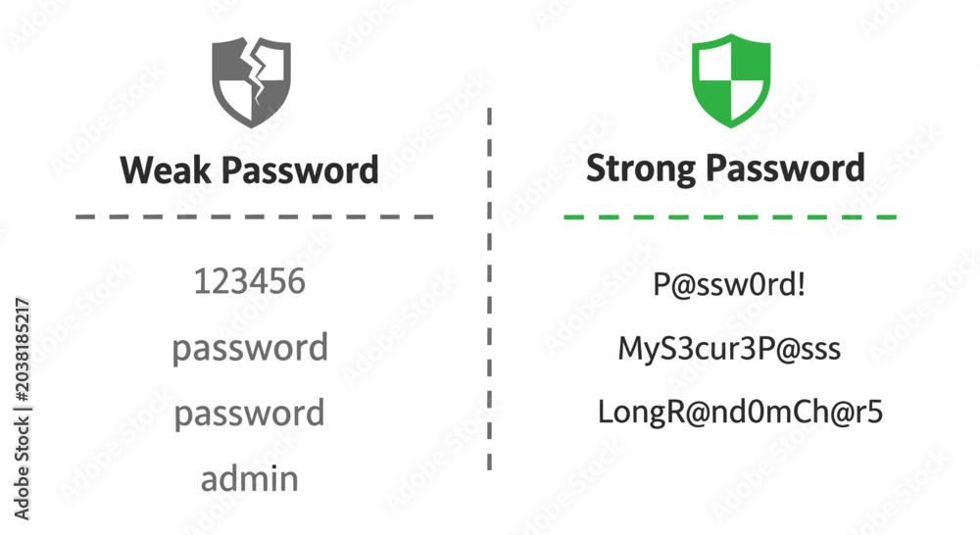Screen dimensions: 980x535
Task: Click the gray dashed line under Weak Password
Action: pos(255,217)
